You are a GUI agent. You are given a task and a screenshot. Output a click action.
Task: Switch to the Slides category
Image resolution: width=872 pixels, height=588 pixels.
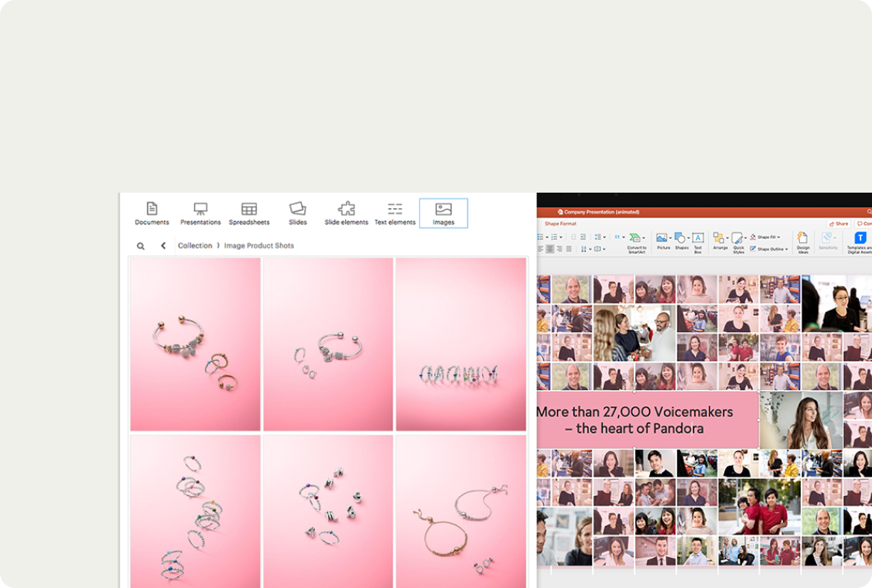(298, 213)
